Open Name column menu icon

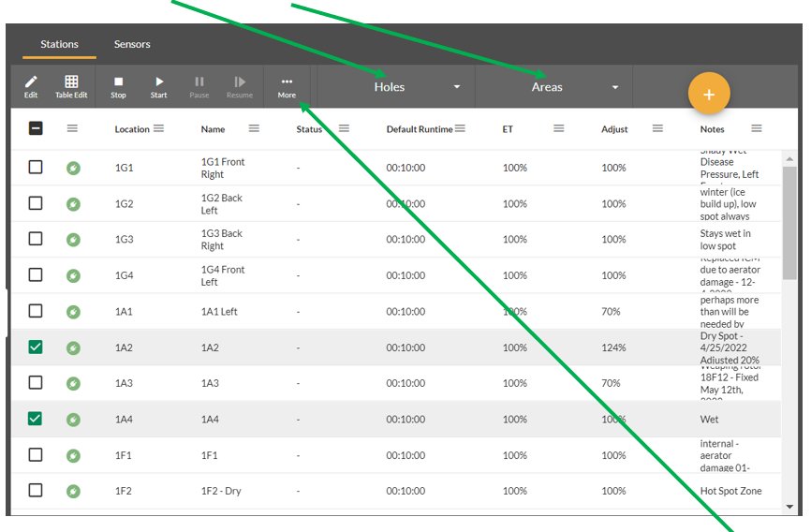[254, 128]
